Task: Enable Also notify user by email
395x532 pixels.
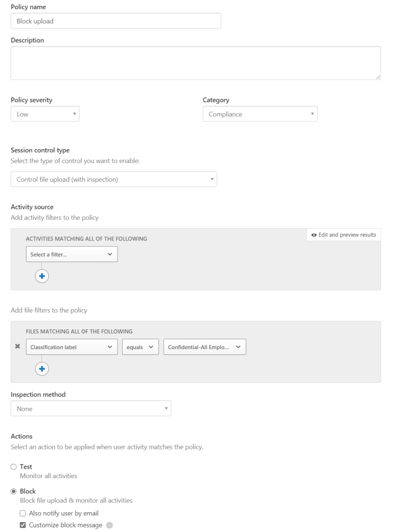Action: tap(23, 513)
